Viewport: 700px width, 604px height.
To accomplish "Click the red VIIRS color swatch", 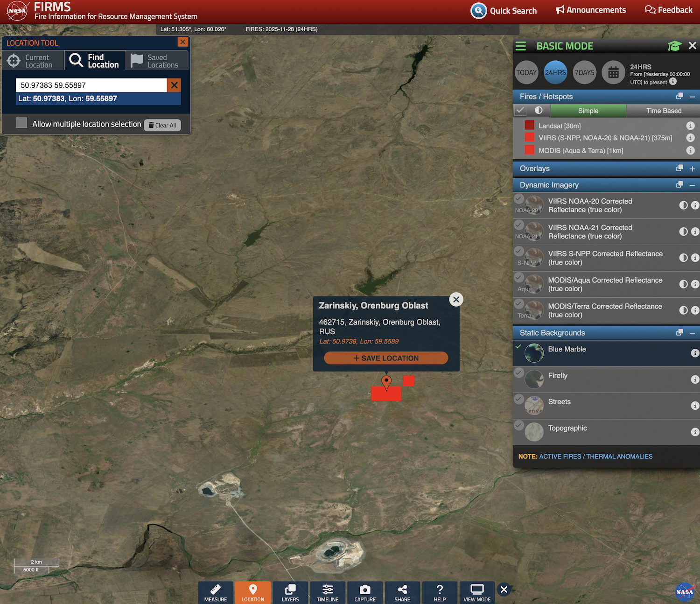I will pyautogui.click(x=529, y=138).
